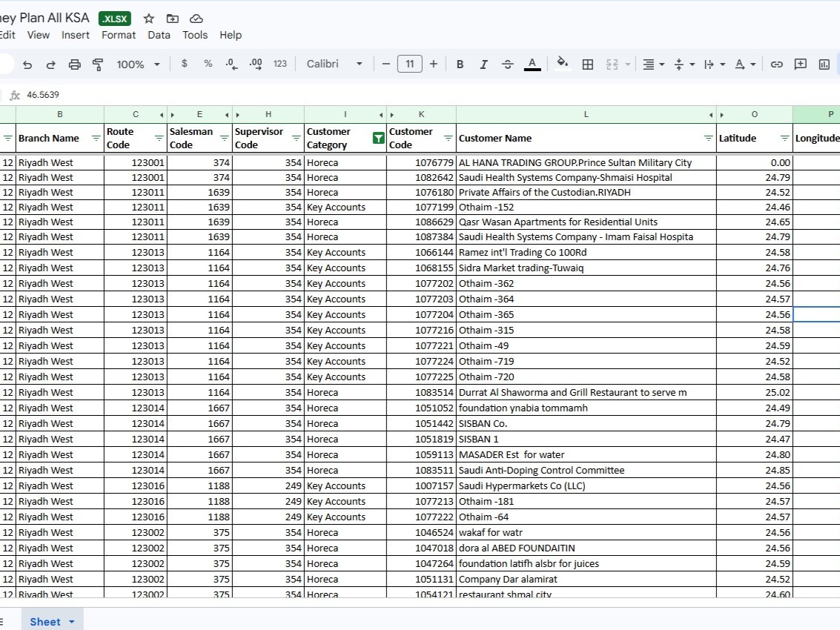This screenshot has width=840, height=630.
Task: Open Customer Code filter
Action: [x=449, y=138]
